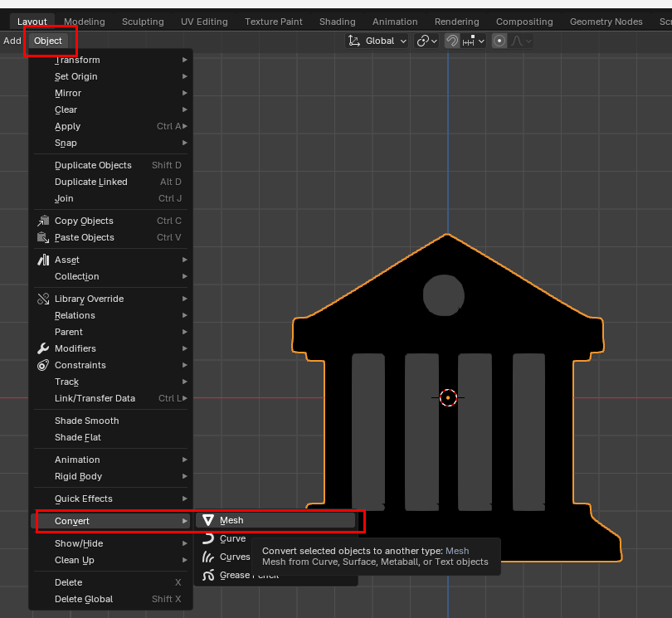Select Join in the Object menu

click(65, 198)
